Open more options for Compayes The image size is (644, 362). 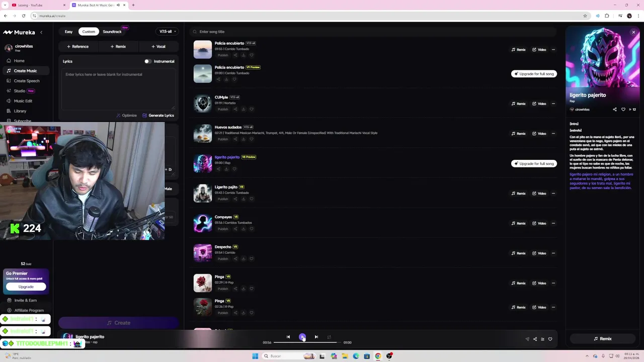[x=553, y=223]
